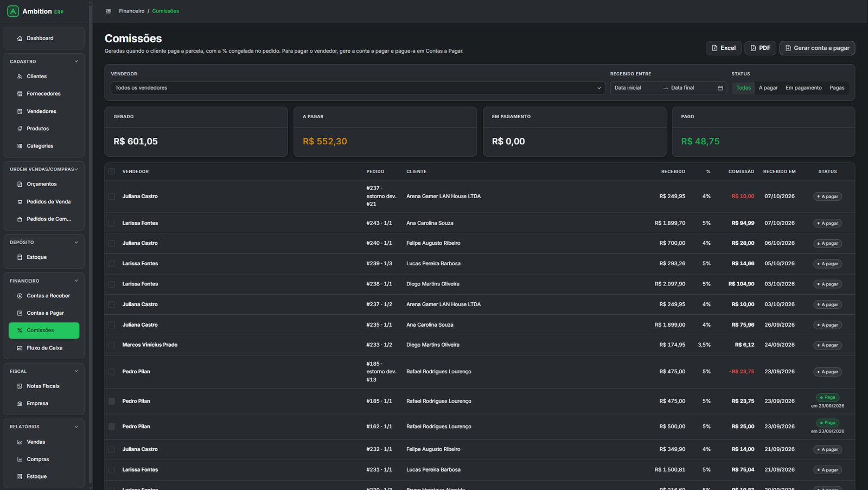Select the Em pagamento status filter tab
The image size is (868, 490).
(x=803, y=88)
